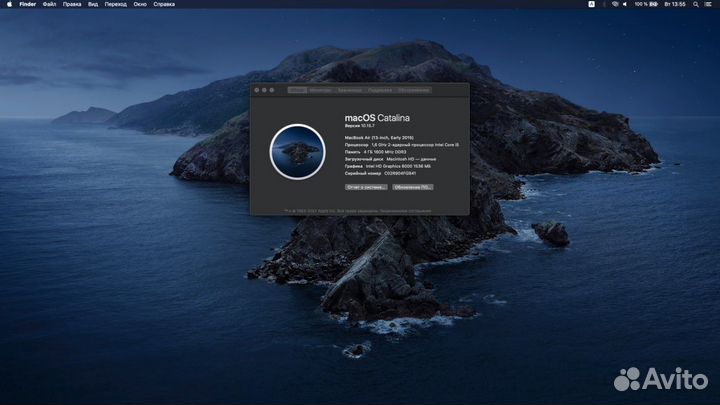Open Spotlight search magnifier
The height and width of the screenshot is (405, 720).
[698, 4]
